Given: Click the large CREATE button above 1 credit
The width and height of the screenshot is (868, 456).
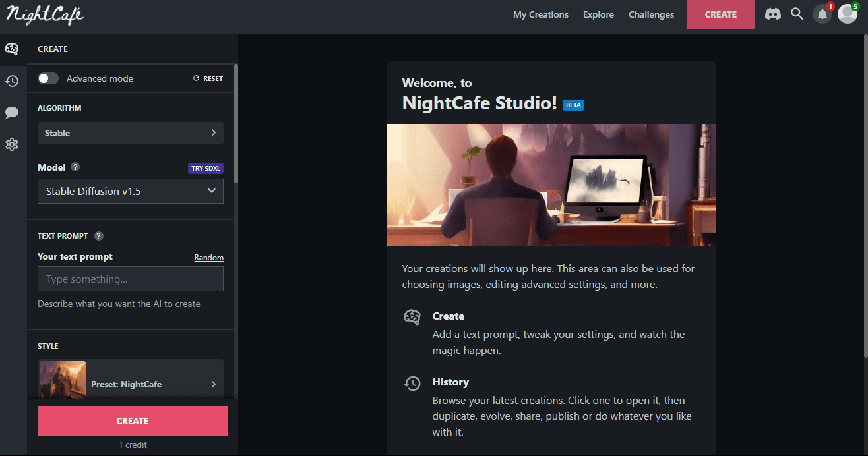Looking at the screenshot, I should 133,420.
